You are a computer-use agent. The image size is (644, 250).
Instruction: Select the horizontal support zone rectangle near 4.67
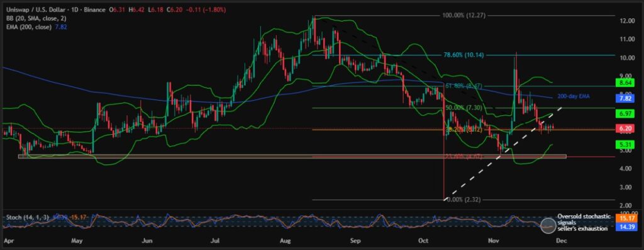point(292,157)
